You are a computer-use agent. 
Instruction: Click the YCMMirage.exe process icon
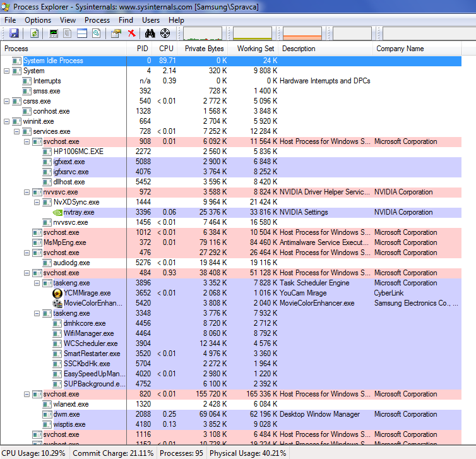[57, 293]
